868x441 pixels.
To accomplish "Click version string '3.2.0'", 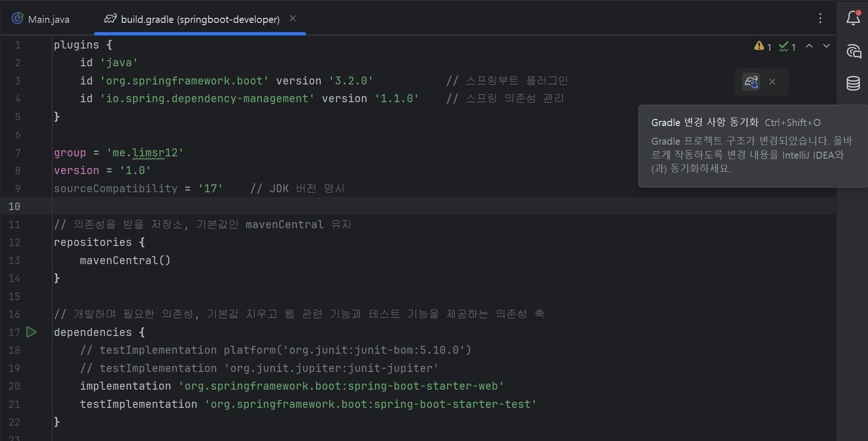I will click(351, 81).
